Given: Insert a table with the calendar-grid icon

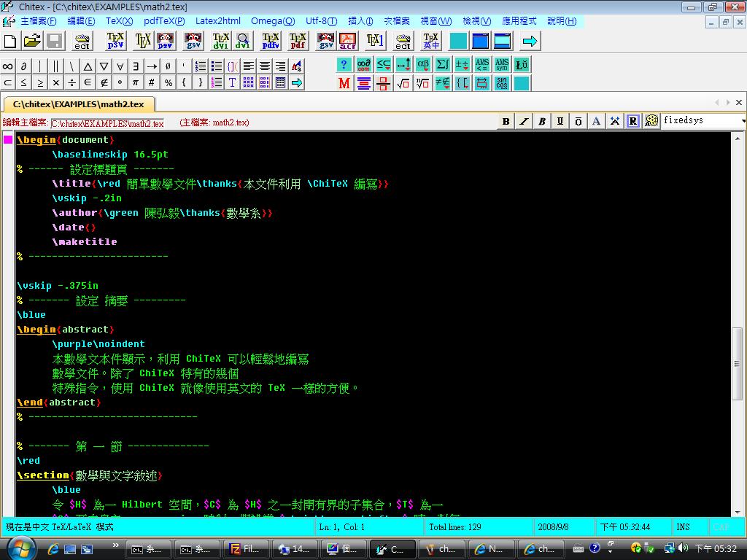Looking at the screenshot, I should (281, 82).
